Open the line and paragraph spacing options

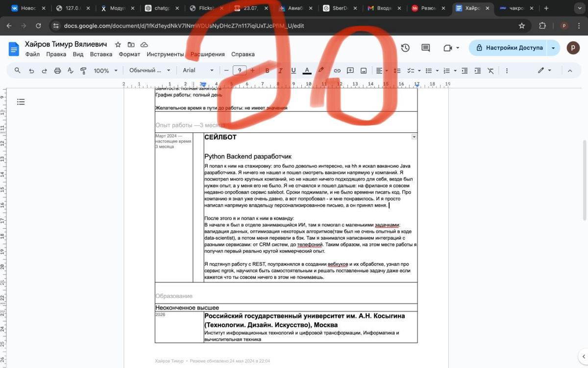pos(397,71)
